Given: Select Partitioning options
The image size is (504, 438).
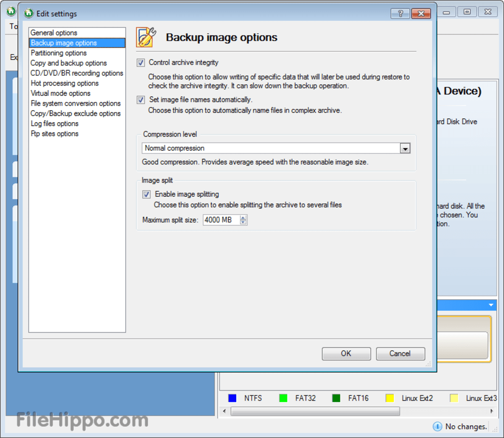Looking at the screenshot, I should pos(59,53).
